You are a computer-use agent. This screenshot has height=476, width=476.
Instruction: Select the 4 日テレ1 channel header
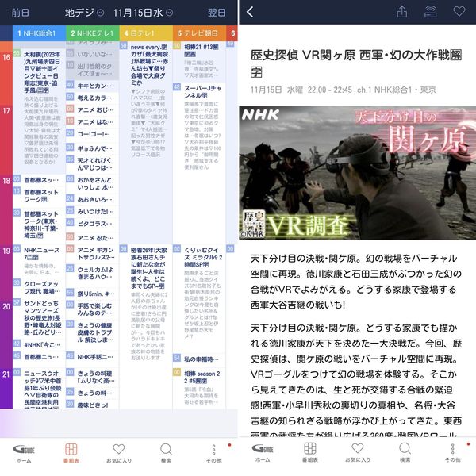[146, 33]
